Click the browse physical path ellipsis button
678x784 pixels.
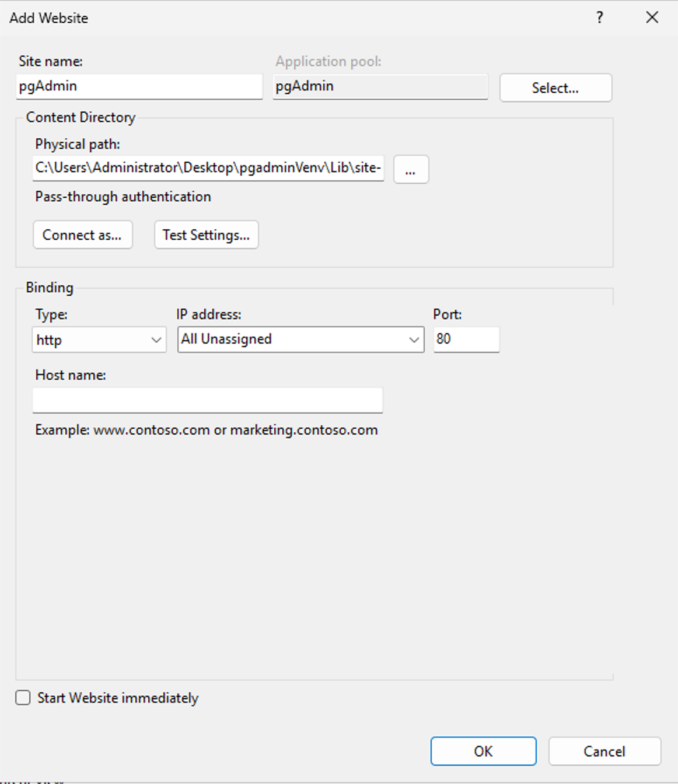pos(411,170)
